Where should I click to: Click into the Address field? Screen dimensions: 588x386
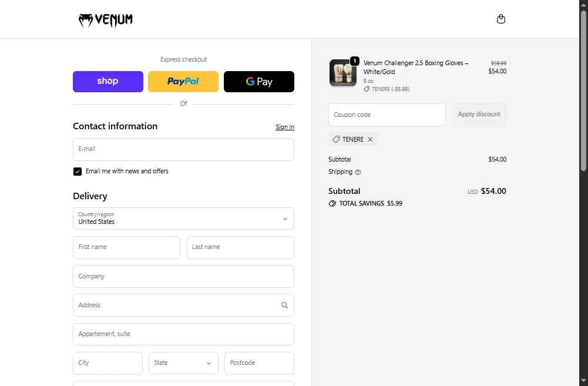point(183,306)
